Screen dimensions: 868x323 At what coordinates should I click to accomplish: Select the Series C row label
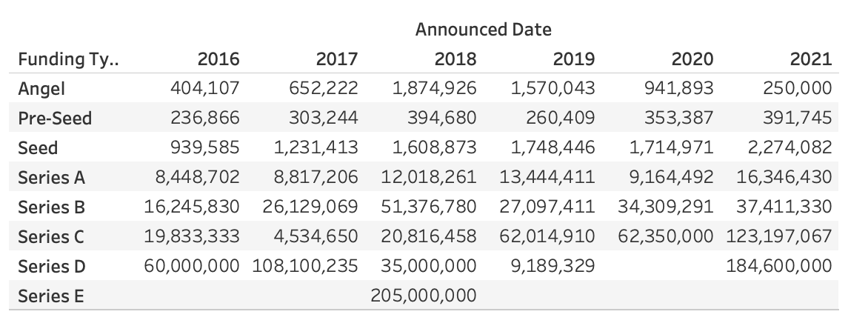coord(51,236)
